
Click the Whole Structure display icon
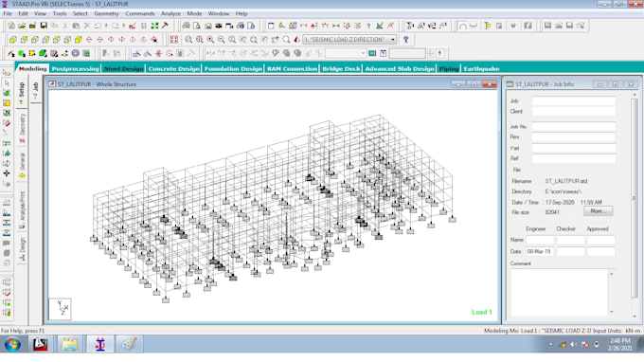pyautogui.click(x=173, y=40)
